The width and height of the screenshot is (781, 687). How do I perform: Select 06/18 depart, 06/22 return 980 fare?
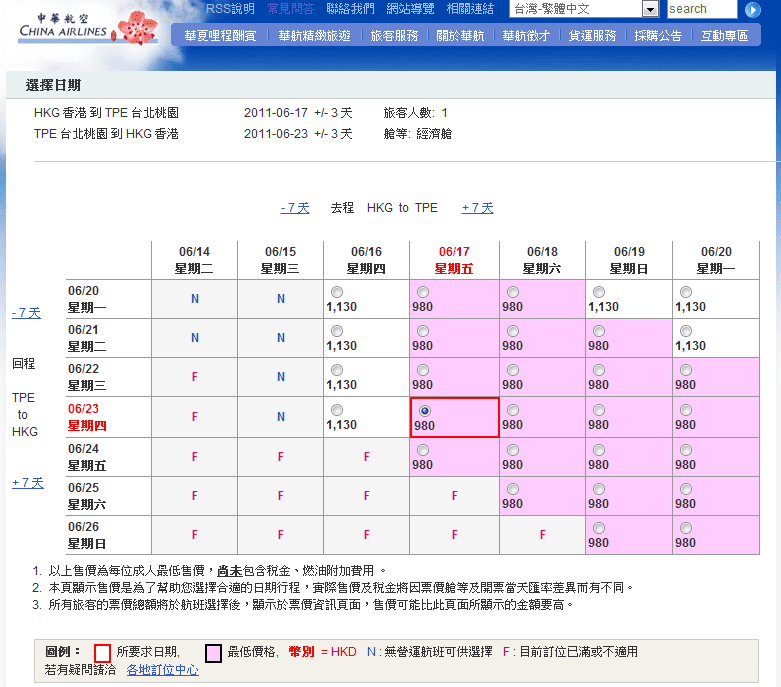512,370
